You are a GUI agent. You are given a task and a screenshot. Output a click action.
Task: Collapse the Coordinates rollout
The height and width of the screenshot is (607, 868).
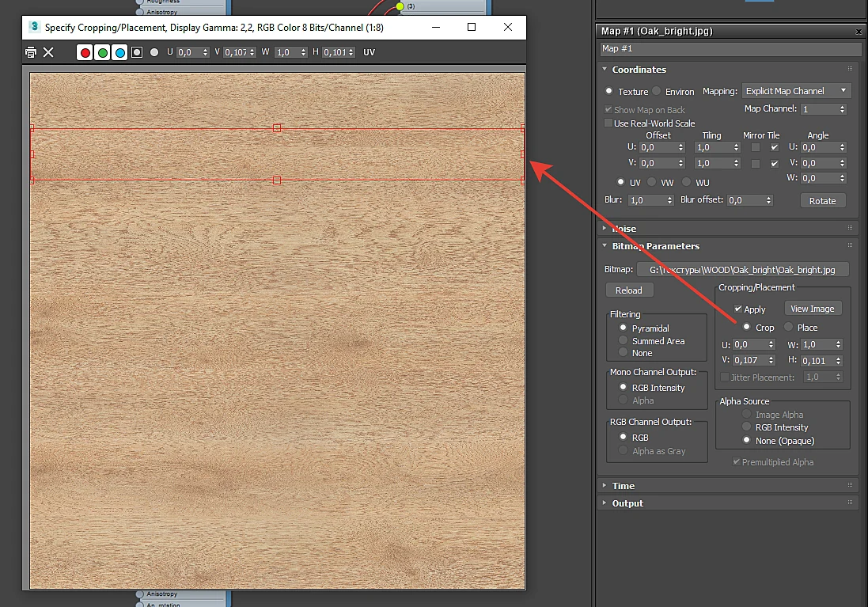[605, 69]
